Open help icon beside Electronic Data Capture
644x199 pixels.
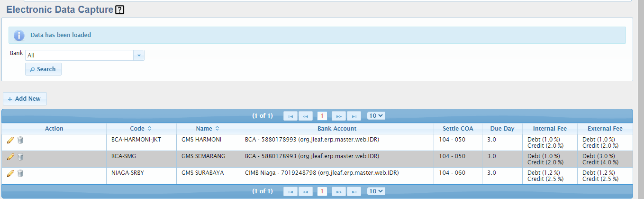(x=120, y=9)
